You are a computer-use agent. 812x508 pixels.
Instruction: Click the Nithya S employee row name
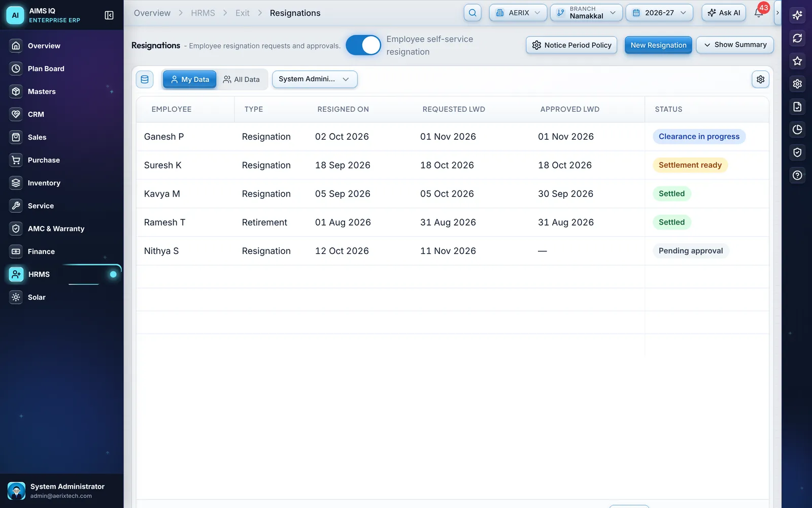click(161, 251)
